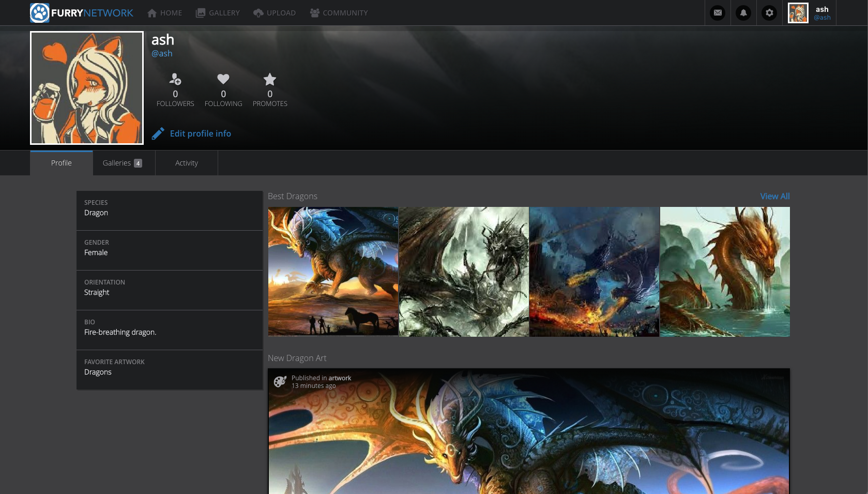The width and height of the screenshot is (868, 494).
Task: Click the pencil edit icon
Action: [x=158, y=134]
